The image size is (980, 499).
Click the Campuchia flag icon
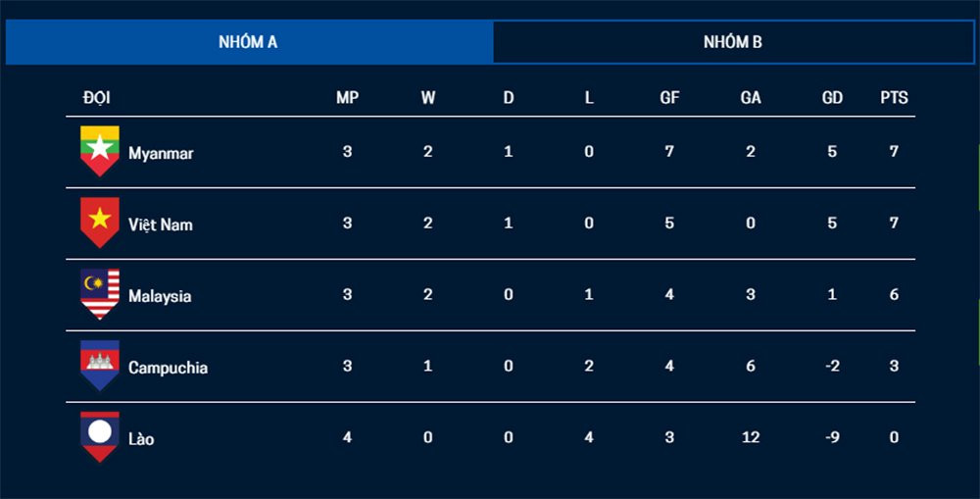[x=99, y=366]
